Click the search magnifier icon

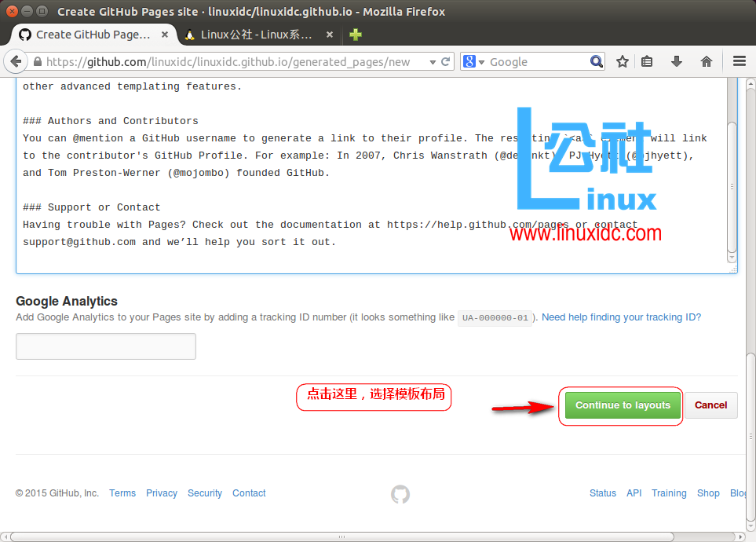pos(596,62)
